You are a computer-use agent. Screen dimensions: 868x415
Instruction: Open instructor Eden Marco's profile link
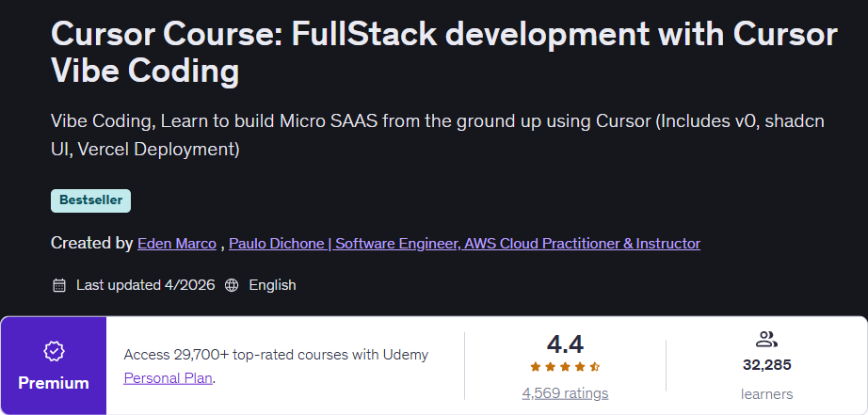(x=177, y=244)
